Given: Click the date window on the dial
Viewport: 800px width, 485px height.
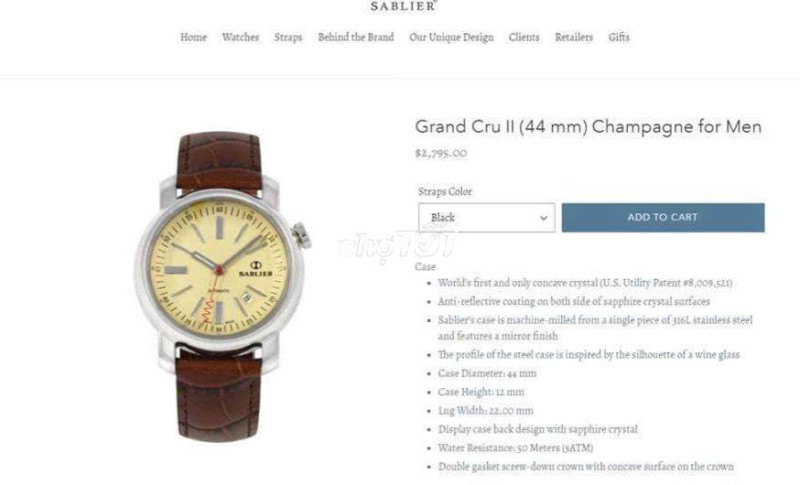Looking at the screenshot, I should pos(247,298).
